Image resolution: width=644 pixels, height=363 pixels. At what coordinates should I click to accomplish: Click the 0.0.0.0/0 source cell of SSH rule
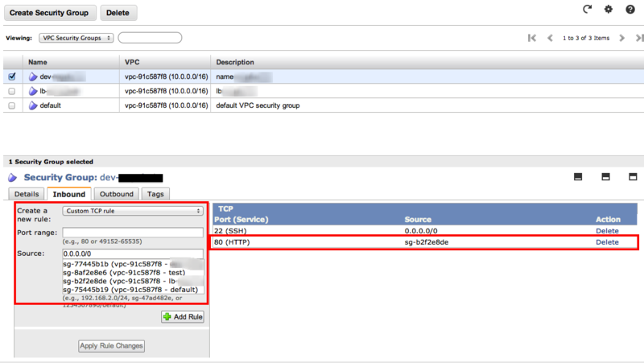[421, 231]
